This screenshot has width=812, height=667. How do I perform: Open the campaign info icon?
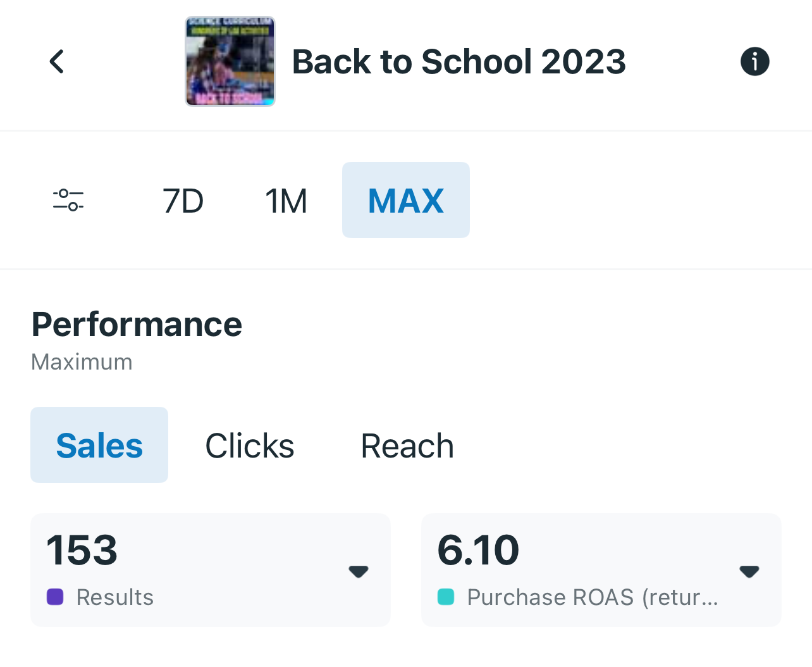pyautogui.click(x=754, y=61)
